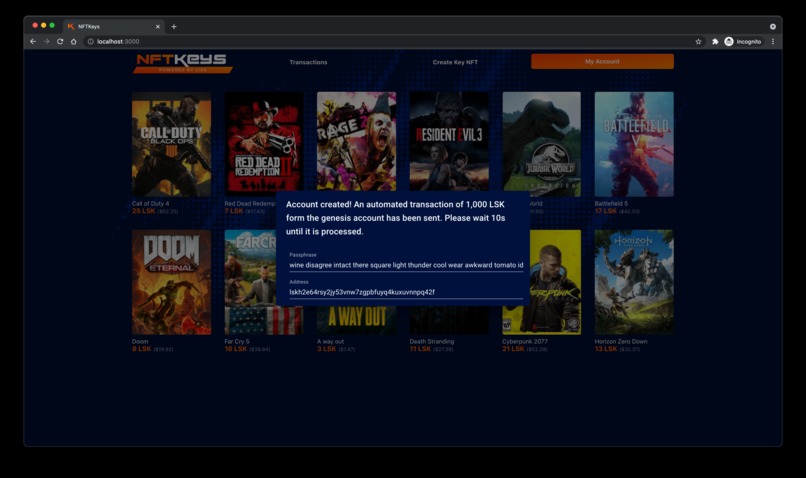
Task: Click the Incognito profile icon
Action: pos(729,42)
